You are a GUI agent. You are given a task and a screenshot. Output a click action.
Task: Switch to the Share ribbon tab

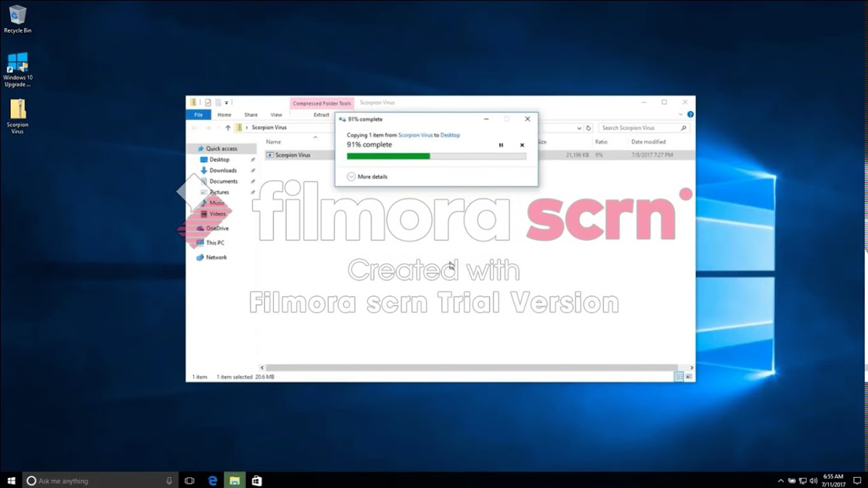point(251,115)
